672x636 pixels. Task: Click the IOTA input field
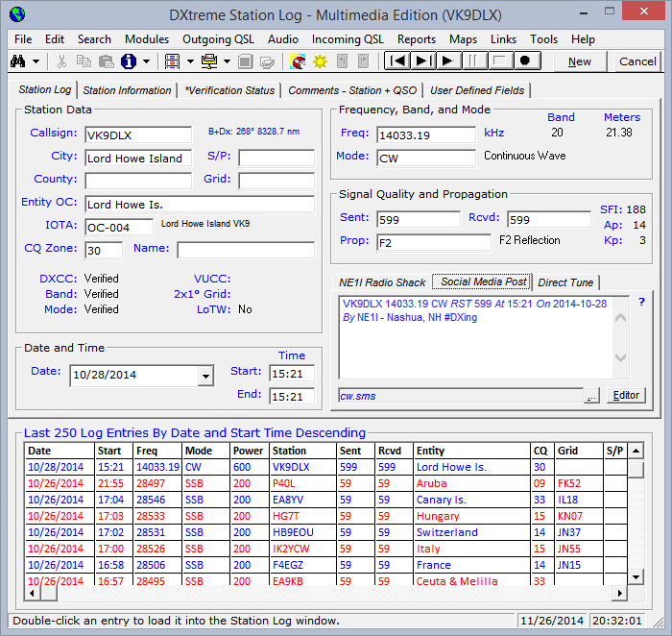tap(119, 228)
